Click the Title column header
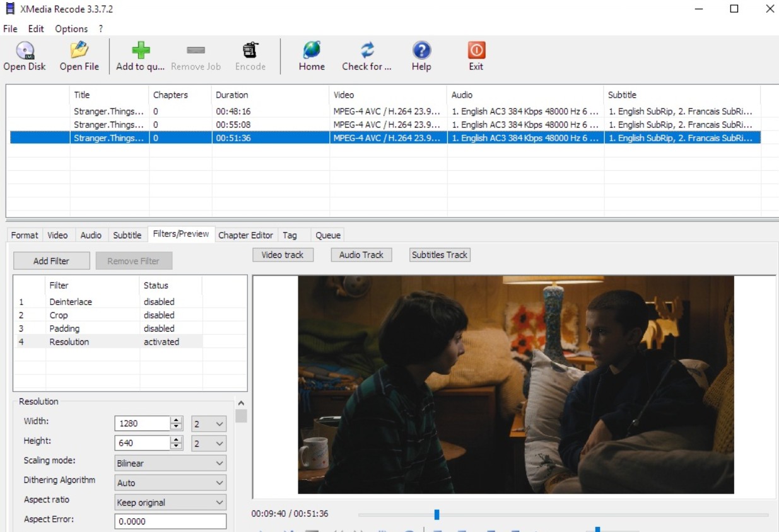 coord(109,95)
